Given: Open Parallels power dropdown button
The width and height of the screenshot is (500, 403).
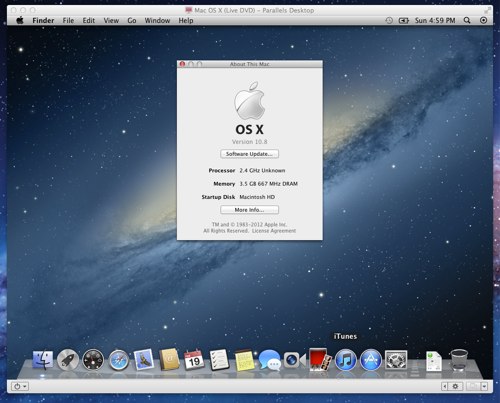Looking at the screenshot, I should tap(20, 386).
